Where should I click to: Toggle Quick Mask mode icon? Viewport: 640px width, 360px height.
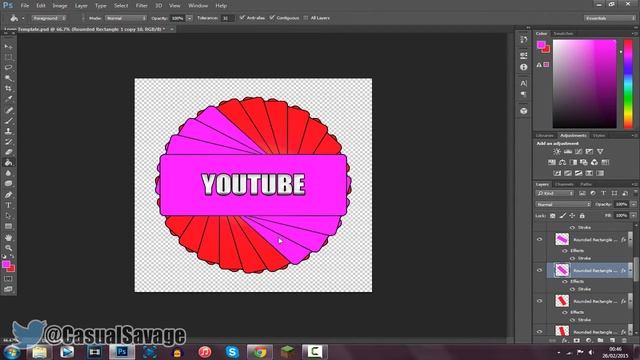8,279
